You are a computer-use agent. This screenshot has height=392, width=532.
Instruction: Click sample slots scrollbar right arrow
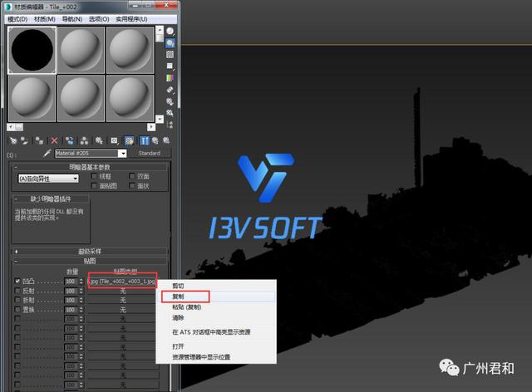[x=151, y=127]
